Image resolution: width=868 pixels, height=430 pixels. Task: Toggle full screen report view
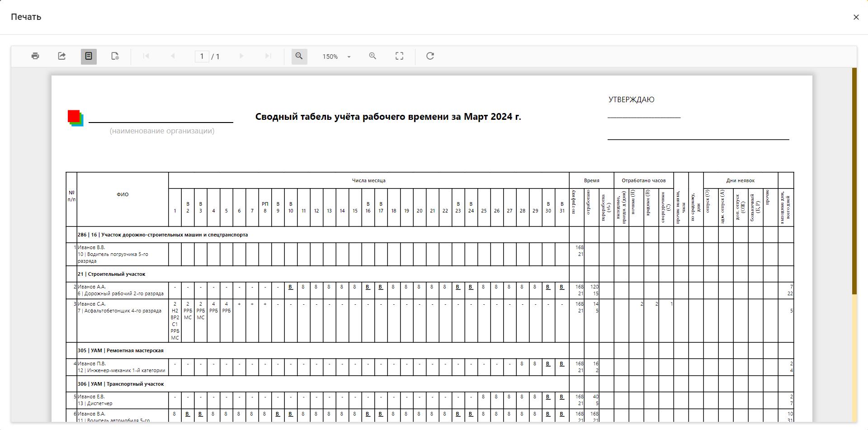pyautogui.click(x=399, y=56)
